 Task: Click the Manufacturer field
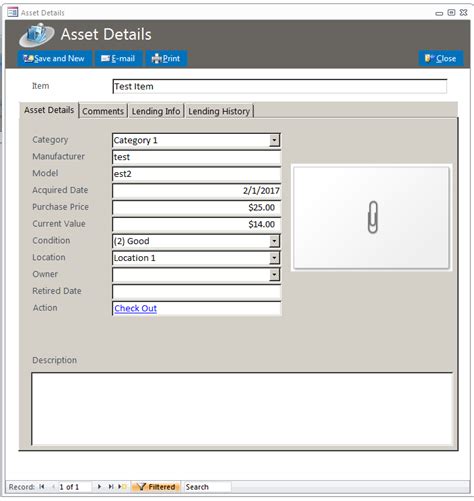[197, 157]
